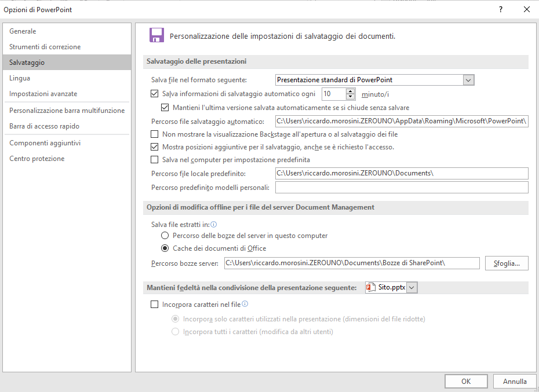Confirm settings with OK button
The image size is (539, 392).
466,382
